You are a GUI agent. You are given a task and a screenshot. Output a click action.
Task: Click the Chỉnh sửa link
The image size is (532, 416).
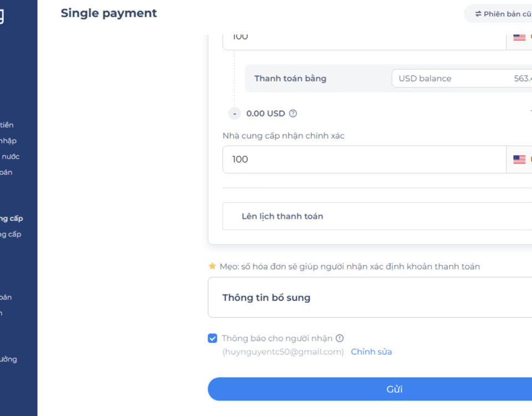pos(371,352)
